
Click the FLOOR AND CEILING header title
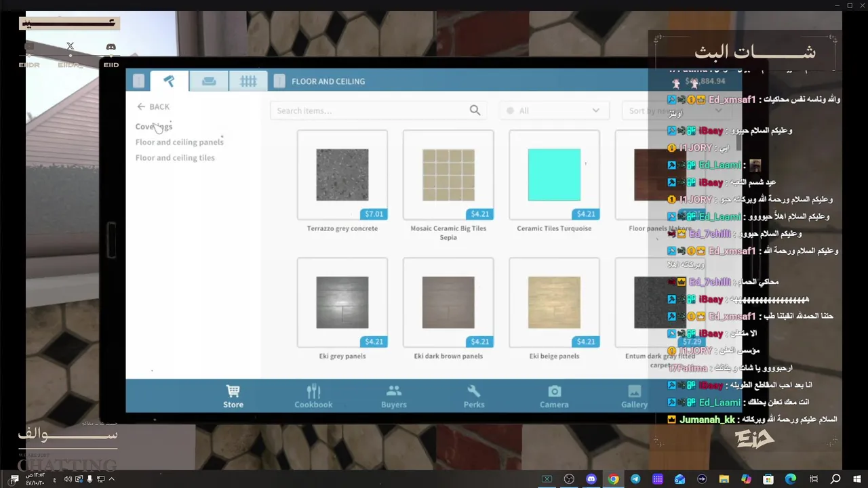(x=328, y=81)
